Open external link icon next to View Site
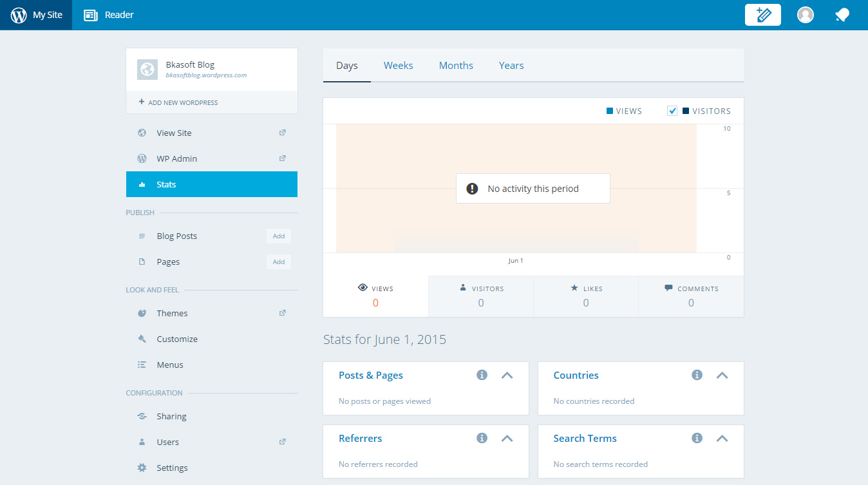Viewport: 868px width, 485px height. tap(282, 133)
